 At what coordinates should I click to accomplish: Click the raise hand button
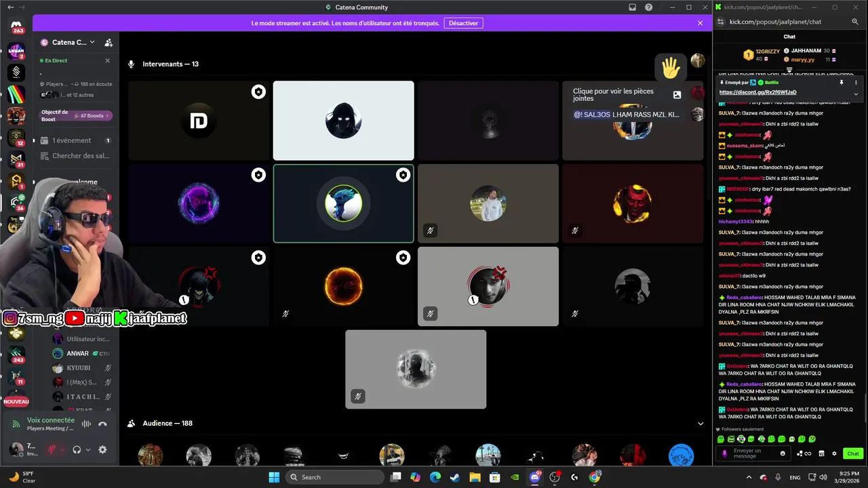coord(671,67)
